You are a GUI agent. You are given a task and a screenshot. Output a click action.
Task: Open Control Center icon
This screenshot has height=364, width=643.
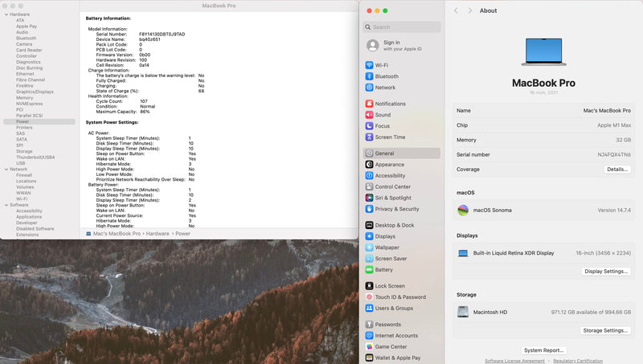369,186
